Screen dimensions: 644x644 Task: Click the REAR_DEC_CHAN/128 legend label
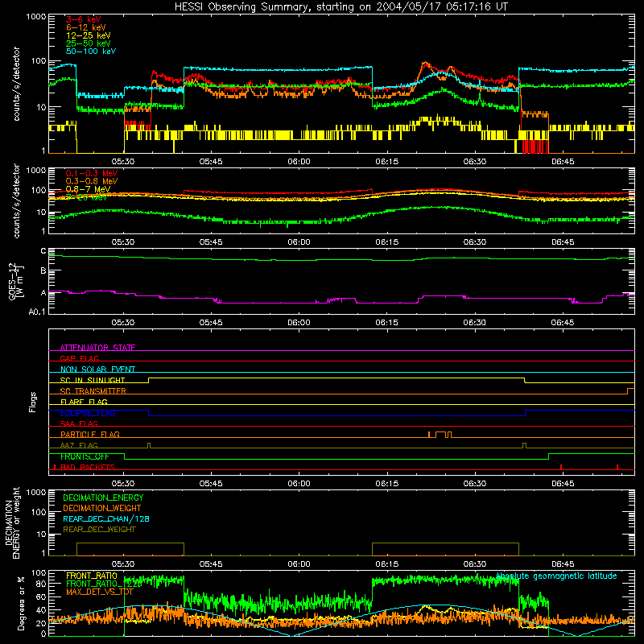click(106, 518)
